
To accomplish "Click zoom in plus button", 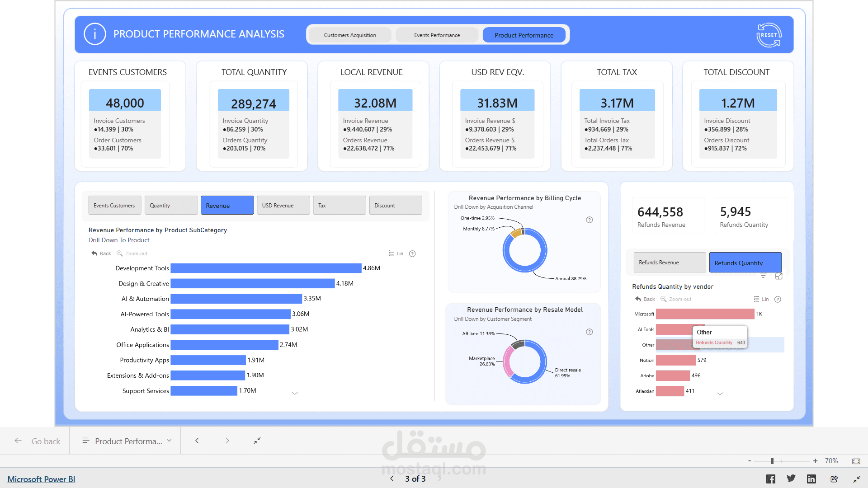I will click(x=815, y=461).
